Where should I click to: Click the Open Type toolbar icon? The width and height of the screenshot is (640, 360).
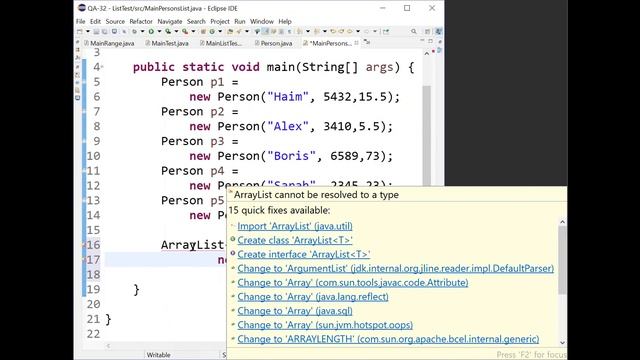coord(230,31)
